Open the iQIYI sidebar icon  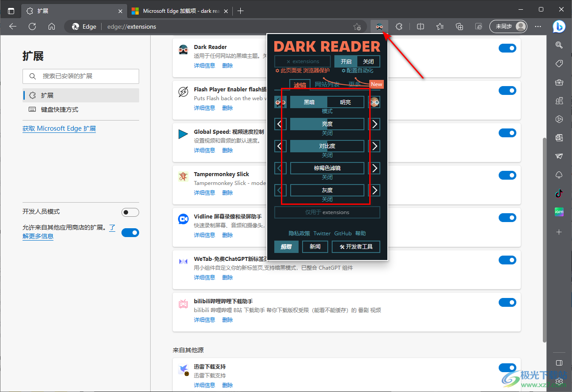coord(559,212)
